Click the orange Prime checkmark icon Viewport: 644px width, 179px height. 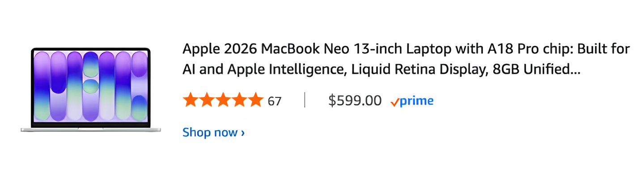pyautogui.click(x=394, y=102)
